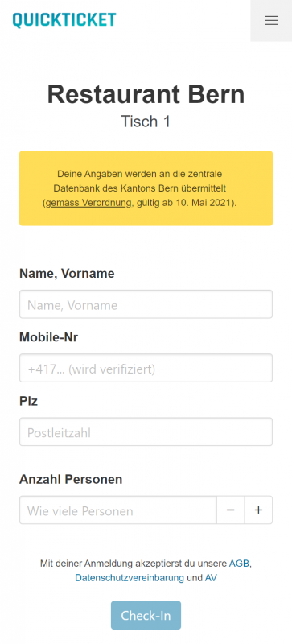Click the Restaurant Bern heading
This screenshot has height=644, width=292.
point(146,94)
